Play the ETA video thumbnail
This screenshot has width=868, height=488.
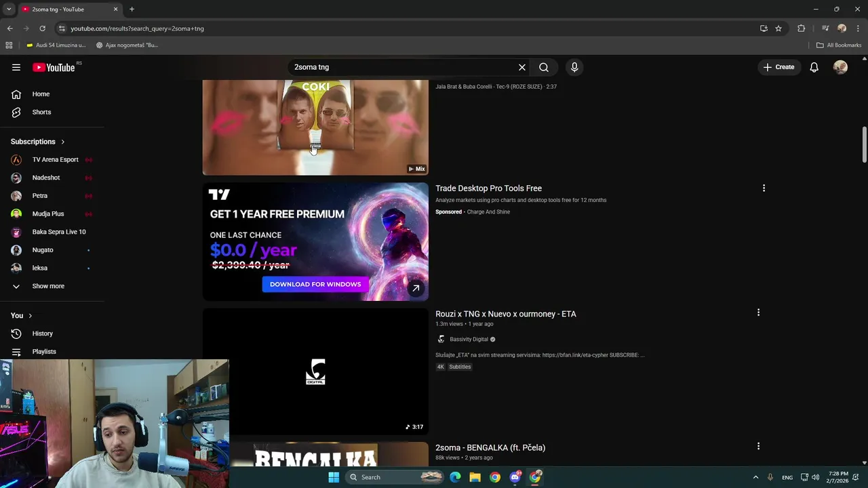coord(315,371)
